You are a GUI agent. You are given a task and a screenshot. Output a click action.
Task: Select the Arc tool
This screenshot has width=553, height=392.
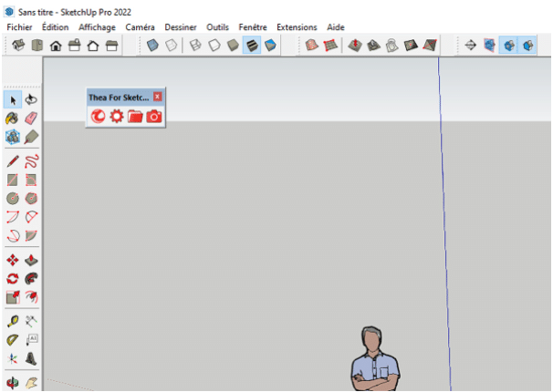pyautogui.click(x=13, y=217)
